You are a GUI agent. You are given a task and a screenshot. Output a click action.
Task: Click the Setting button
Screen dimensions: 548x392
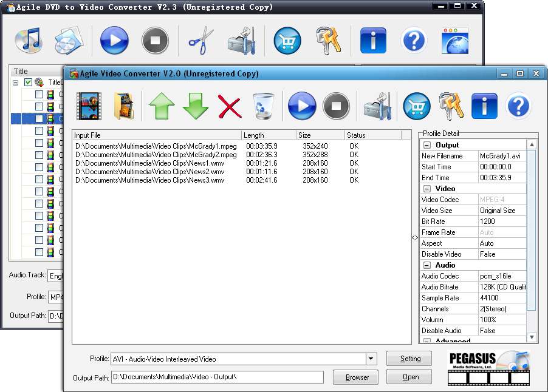409,359
